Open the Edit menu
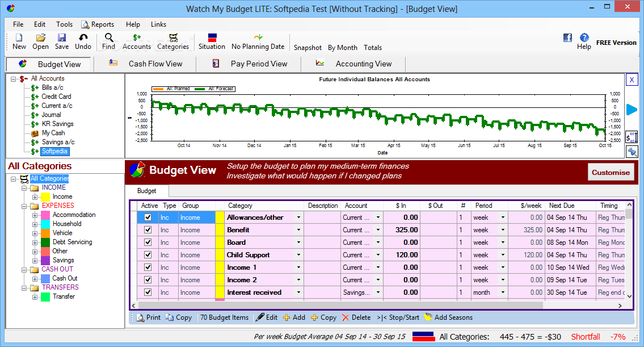 [x=39, y=24]
